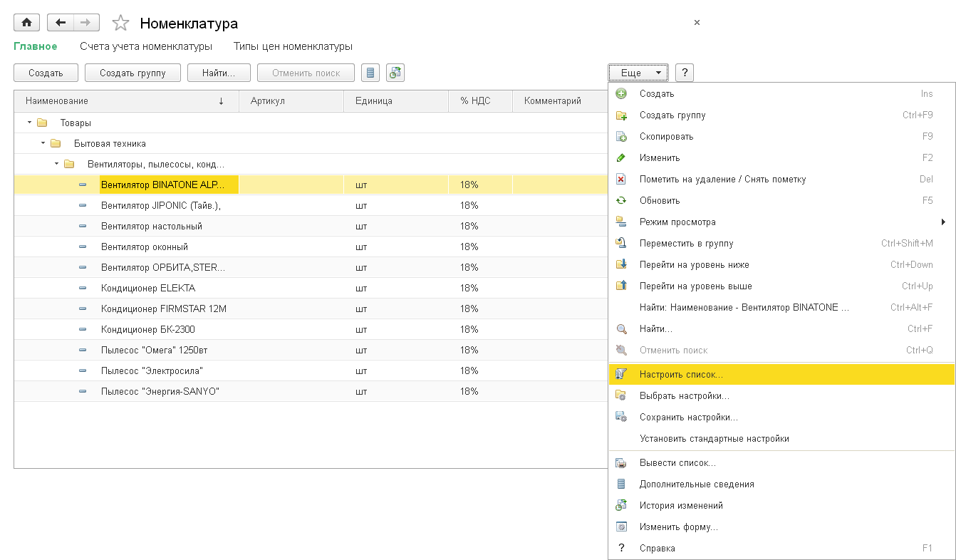Click the magnifier Найти icon in menu
956x560 pixels.
click(621, 329)
